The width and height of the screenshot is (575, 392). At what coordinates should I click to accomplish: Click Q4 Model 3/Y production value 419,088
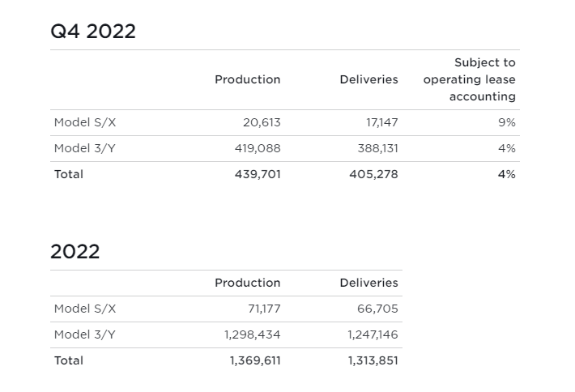click(258, 148)
